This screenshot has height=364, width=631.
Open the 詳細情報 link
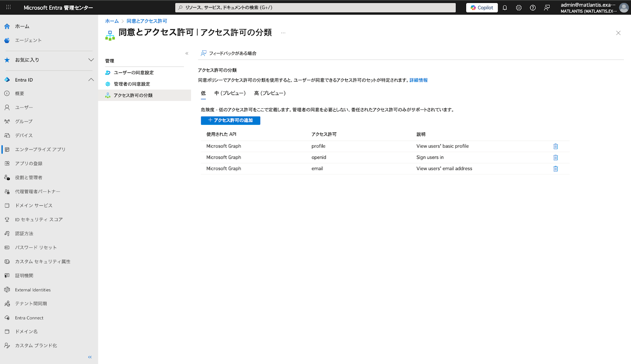click(x=418, y=80)
